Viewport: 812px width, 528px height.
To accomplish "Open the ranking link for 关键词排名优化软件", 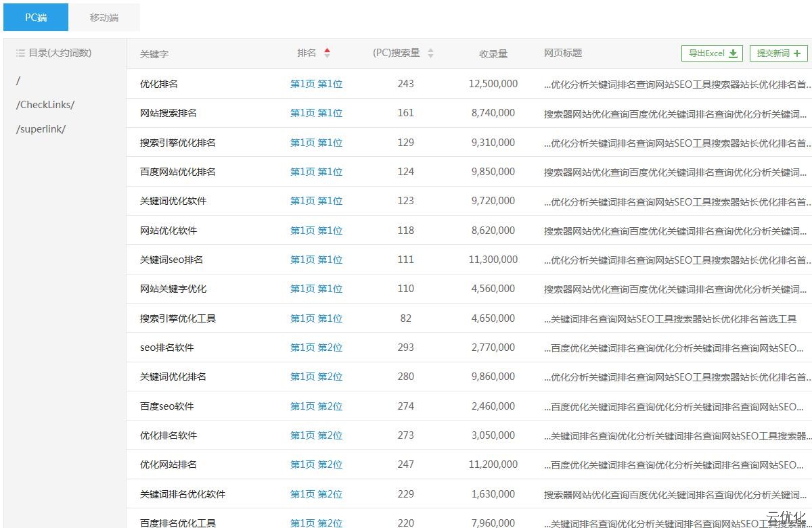I will pyautogui.click(x=316, y=494).
